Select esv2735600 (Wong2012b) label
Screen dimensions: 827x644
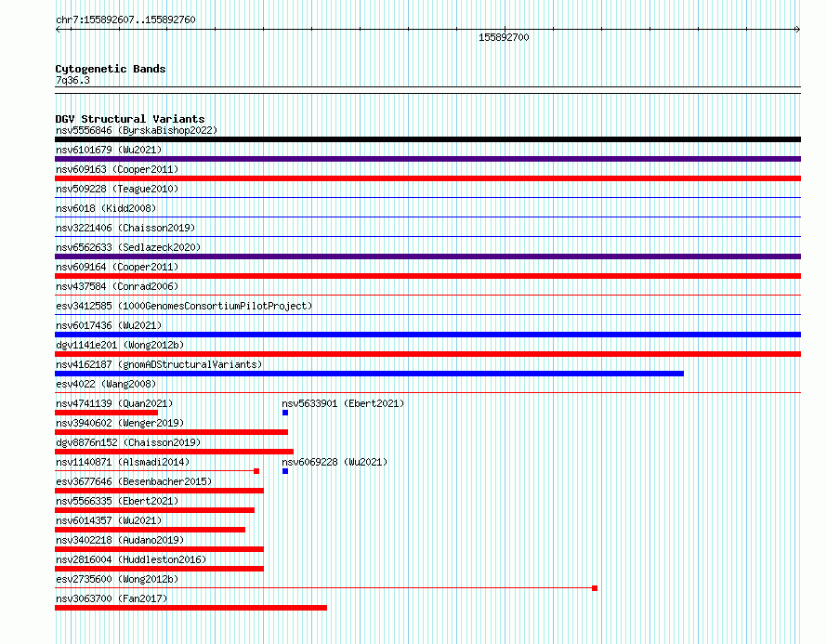tap(117, 579)
